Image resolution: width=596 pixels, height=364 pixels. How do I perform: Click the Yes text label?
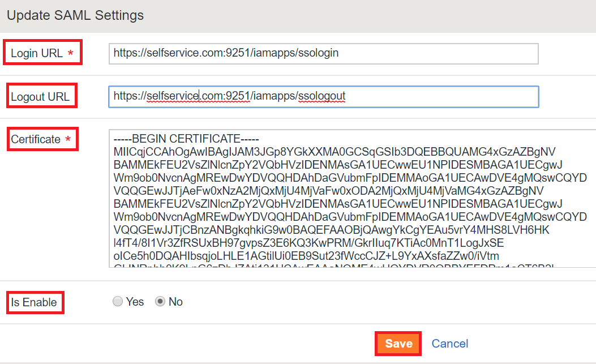pos(135,302)
